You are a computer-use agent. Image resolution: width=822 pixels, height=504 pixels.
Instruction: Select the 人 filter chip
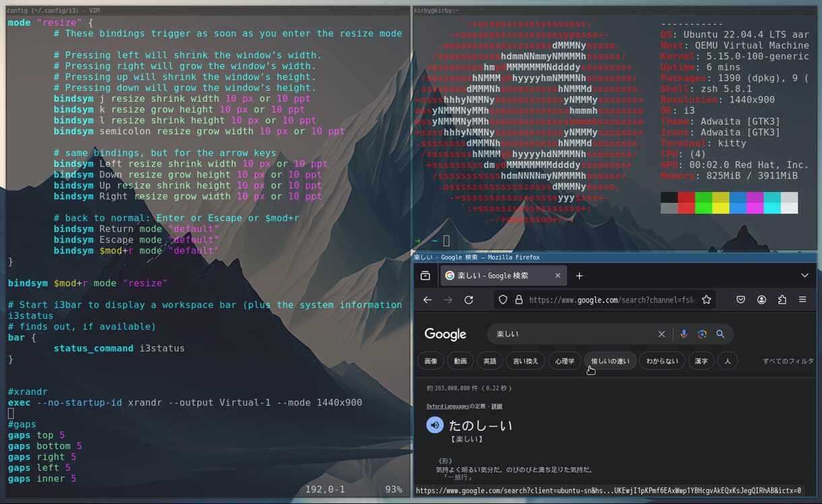coord(728,361)
